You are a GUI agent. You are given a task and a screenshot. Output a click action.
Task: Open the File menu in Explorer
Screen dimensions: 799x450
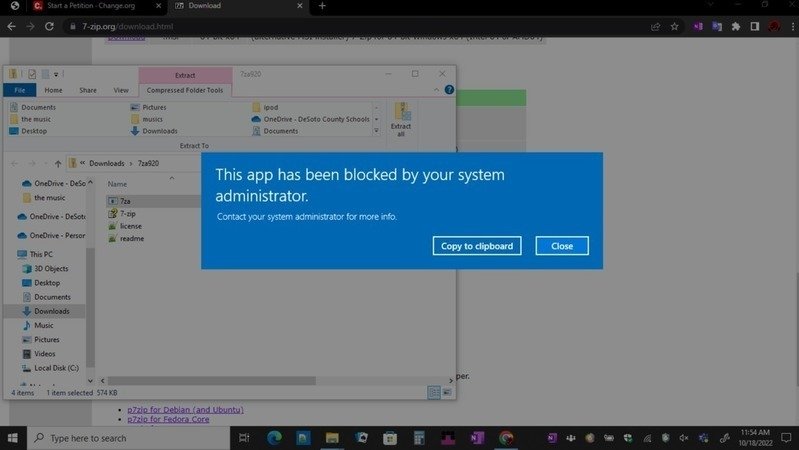pyautogui.click(x=18, y=90)
